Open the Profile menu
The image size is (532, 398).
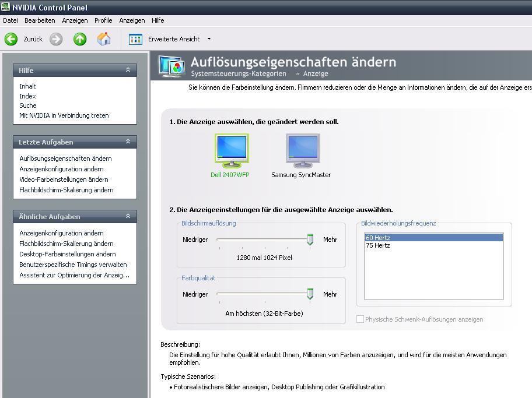(x=103, y=20)
